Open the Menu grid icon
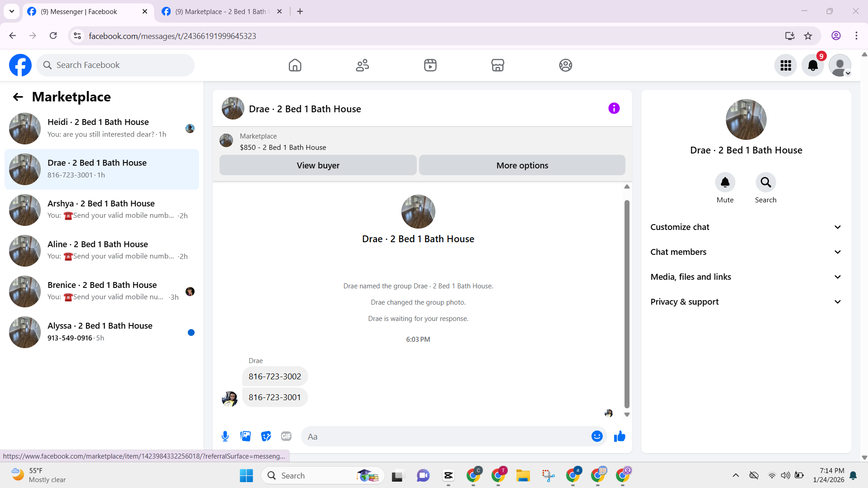868x488 pixels. [x=786, y=65]
